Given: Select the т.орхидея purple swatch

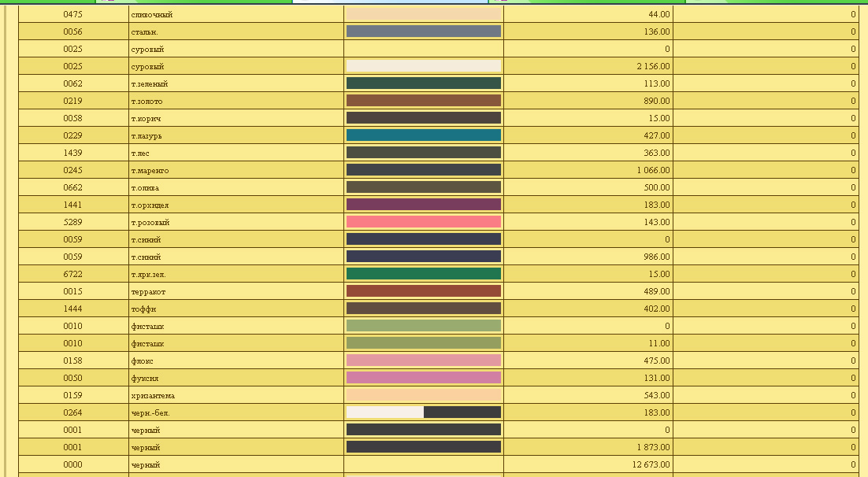Looking at the screenshot, I should click(424, 204).
